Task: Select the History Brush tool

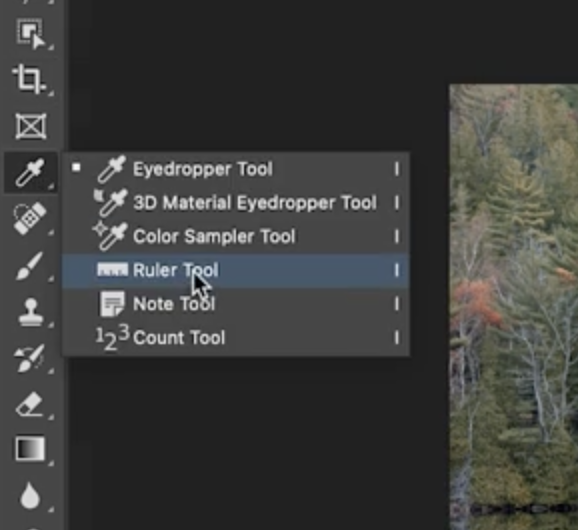Action: point(30,359)
